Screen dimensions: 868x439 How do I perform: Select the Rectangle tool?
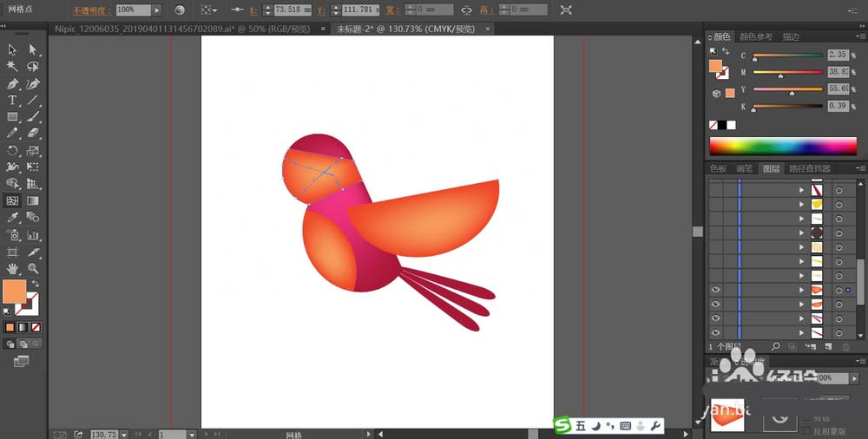tap(12, 117)
